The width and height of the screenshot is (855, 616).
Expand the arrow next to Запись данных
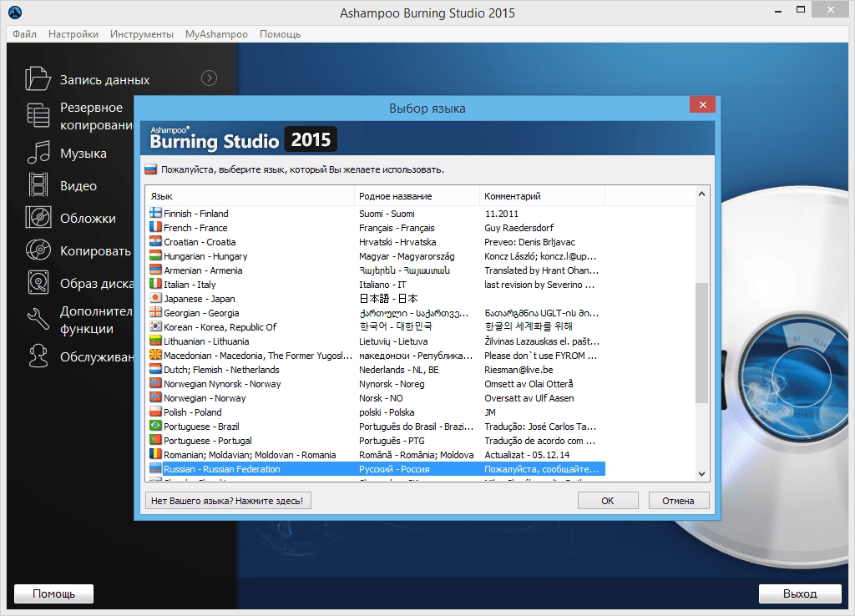[x=209, y=78]
